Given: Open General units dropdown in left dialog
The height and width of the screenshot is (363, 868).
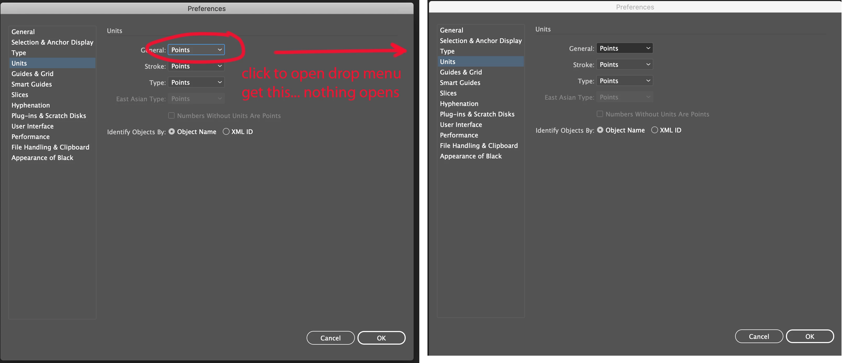Looking at the screenshot, I should [196, 50].
